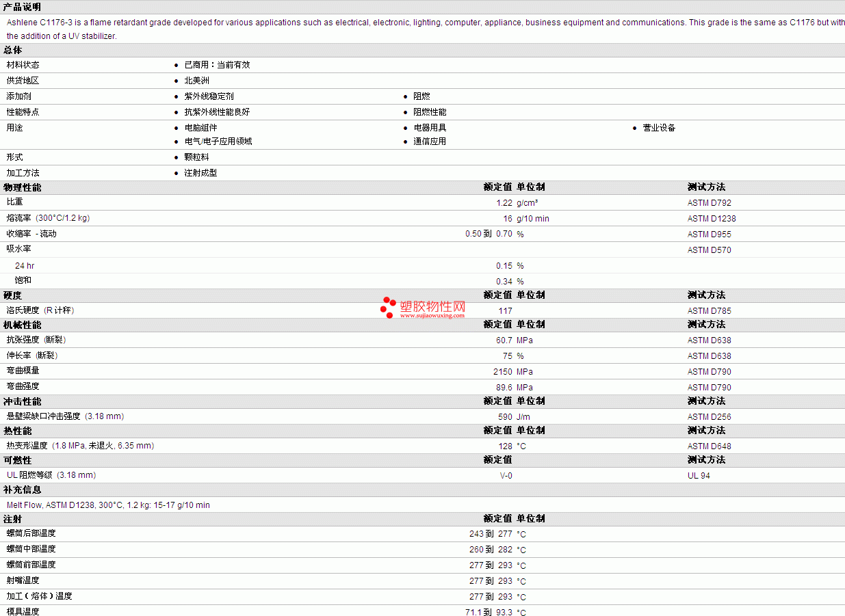Select the Melt Flow 15-17 g/10 min note
The height and width of the screenshot is (616, 845).
(x=108, y=505)
